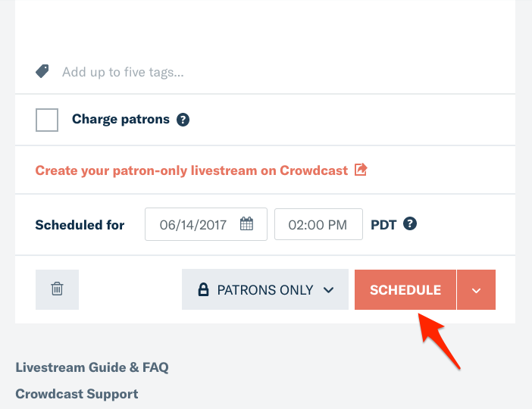Change the 02:00 PM time field

[x=318, y=224]
